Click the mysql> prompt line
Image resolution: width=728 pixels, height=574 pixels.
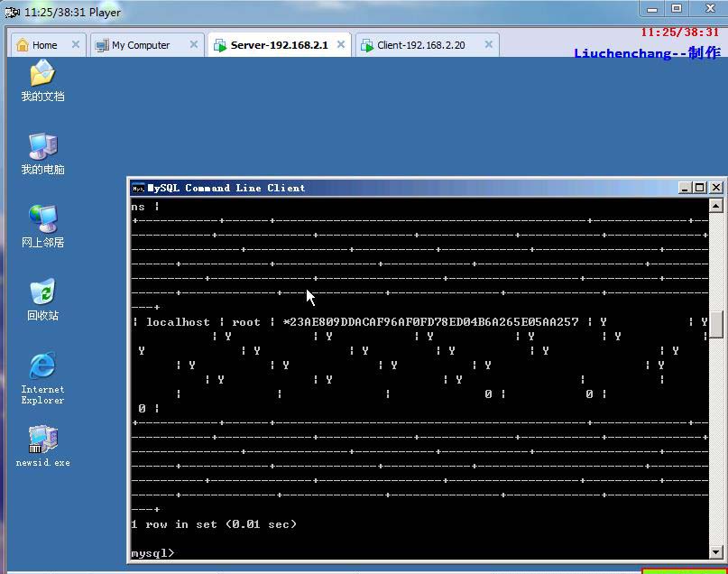point(152,553)
